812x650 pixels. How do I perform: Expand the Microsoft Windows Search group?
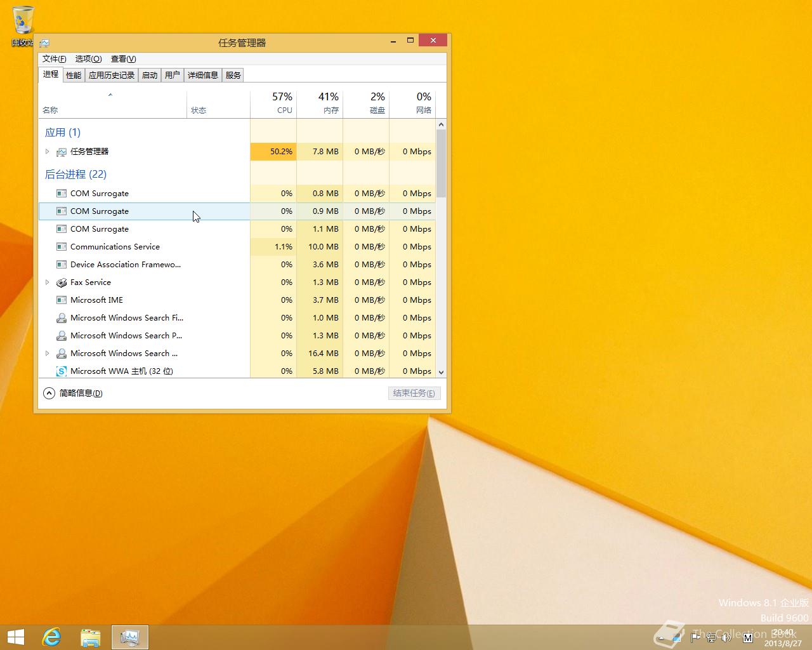point(48,354)
